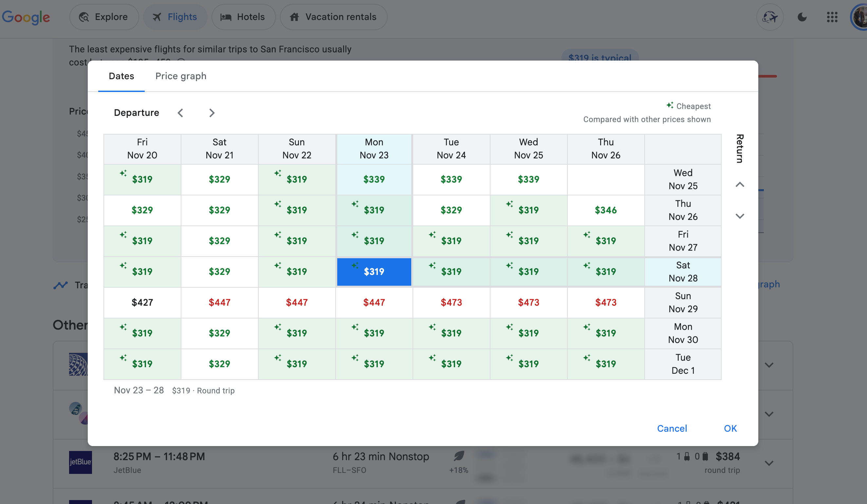Select Fri Nov 20 departure column header

[x=142, y=149]
